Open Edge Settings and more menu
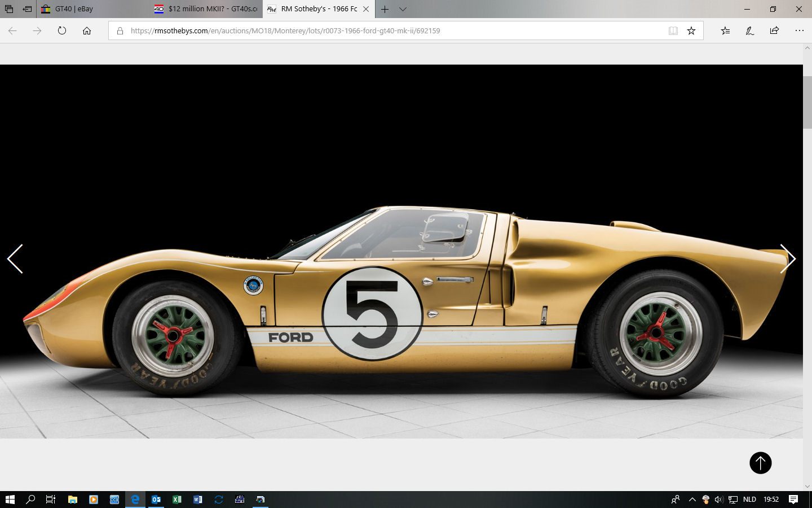Image resolution: width=812 pixels, height=508 pixels. pyautogui.click(x=799, y=30)
